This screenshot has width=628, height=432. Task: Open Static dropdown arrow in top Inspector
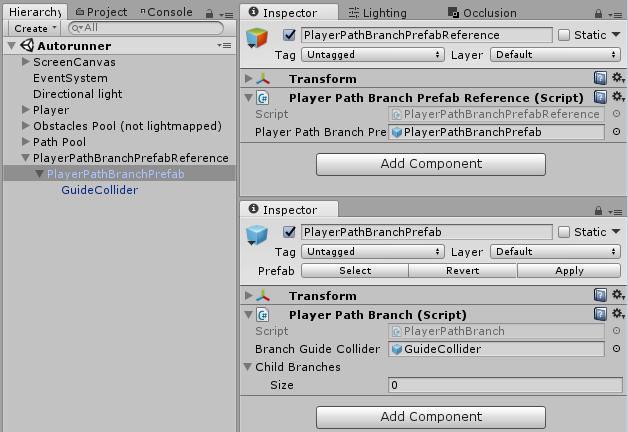pyautogui.click(x=616, y=35)
